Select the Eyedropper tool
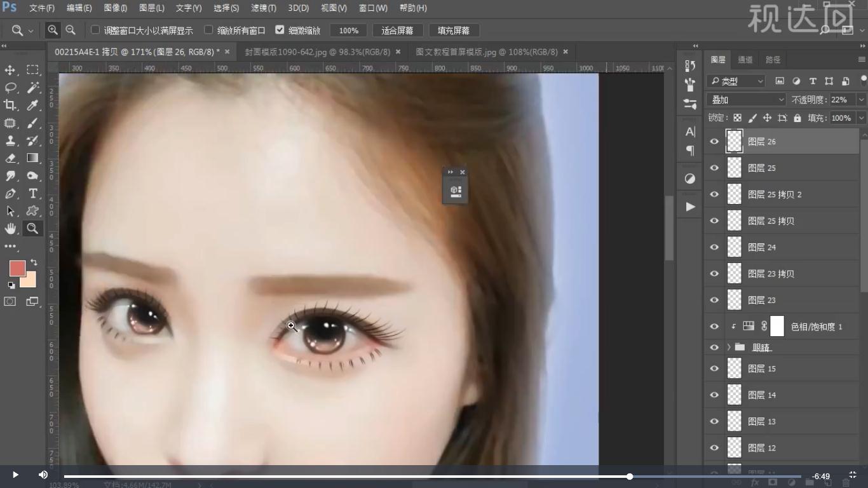The height and width of the screenshot is (488, 868). pyautogui.click(x=32, y=105)
